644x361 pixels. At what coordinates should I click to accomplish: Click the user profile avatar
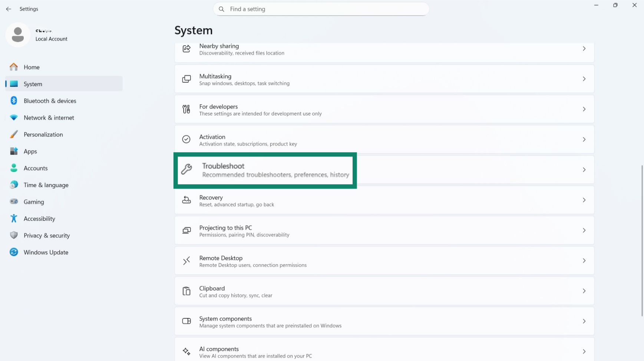pos(18,35)
